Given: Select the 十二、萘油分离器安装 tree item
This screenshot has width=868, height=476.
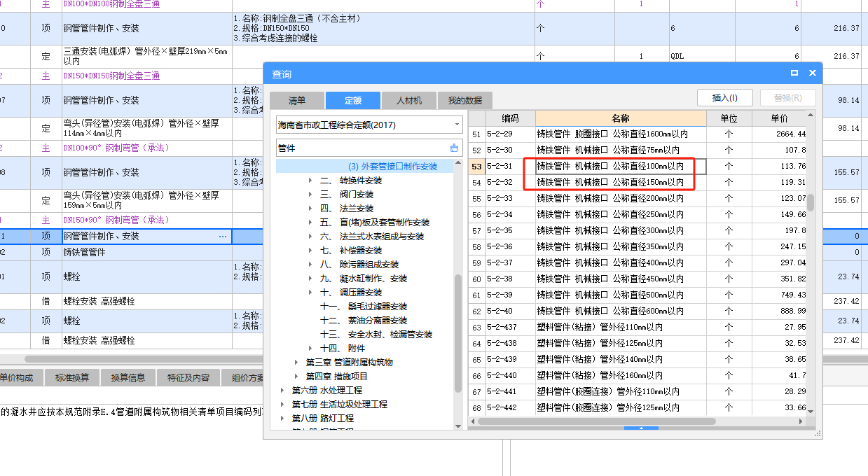Looking at the screenshot, I should [363, 321].
